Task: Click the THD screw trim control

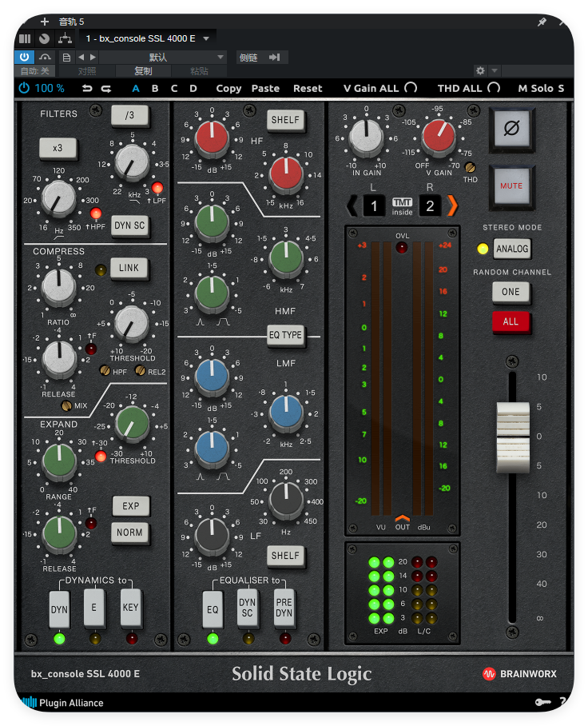Action: pyautogui.click(x=470, y=167)
